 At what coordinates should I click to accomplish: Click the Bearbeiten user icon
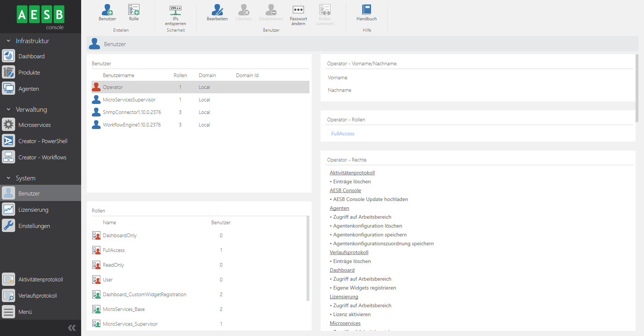click(x=217, y=13)
